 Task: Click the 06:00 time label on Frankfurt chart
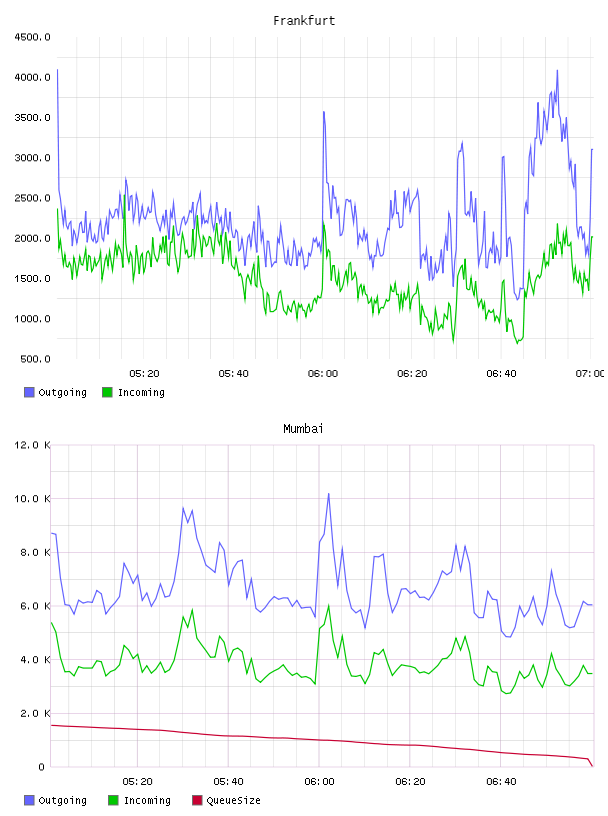(x=323, y=374)
